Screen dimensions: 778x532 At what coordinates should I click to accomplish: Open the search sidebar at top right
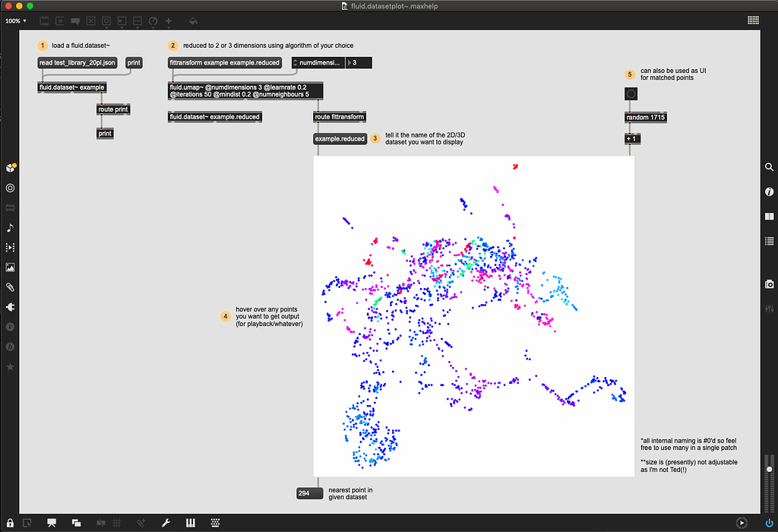(x=769, y=167)
